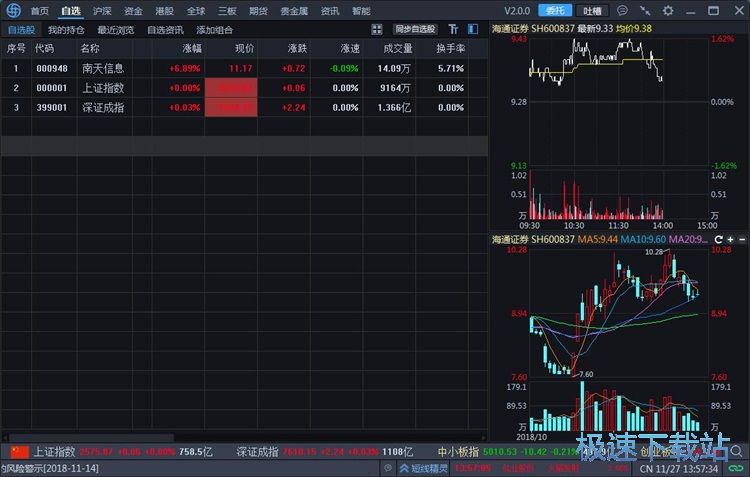Screen dimensions: 750x477
Task: Click the font size Tт icon
Action: [453, 29]
